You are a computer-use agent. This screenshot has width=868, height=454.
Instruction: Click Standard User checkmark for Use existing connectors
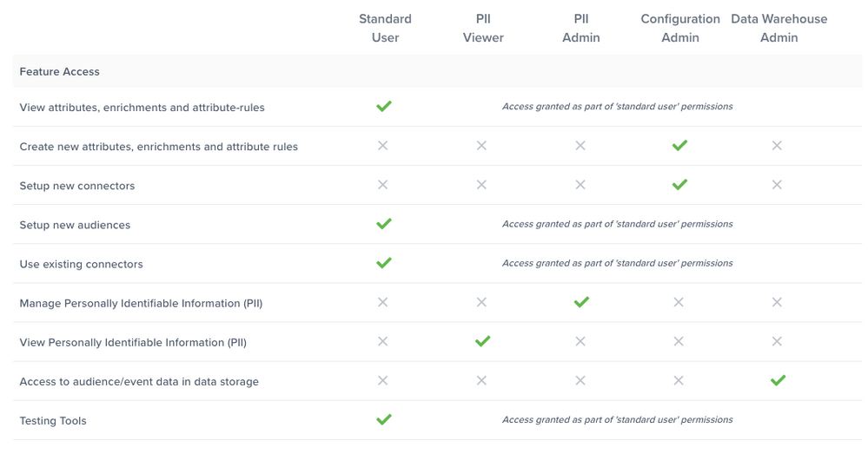pyautogui.click(x=384, y=263)
